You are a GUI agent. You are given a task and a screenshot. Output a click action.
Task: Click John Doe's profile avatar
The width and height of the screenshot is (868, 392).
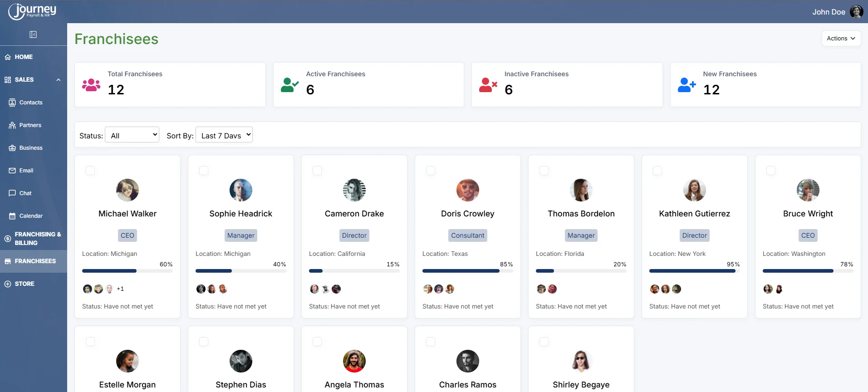click(x=856, y=12)
